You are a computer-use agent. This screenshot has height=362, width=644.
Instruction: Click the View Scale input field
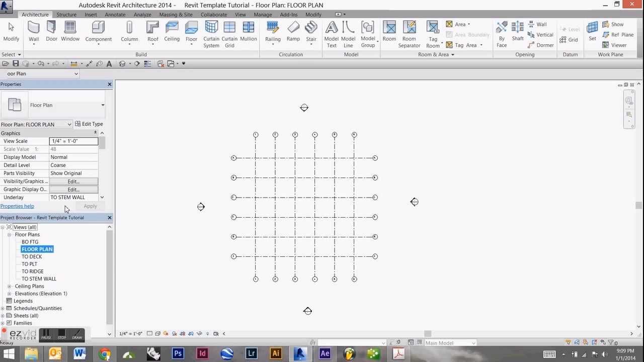pyautogui.click(x=73, y=141)
